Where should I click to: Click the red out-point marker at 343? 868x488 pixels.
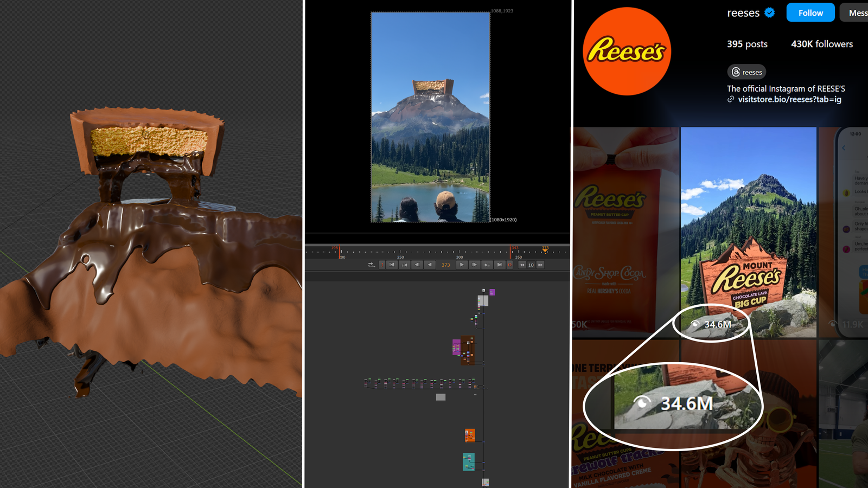[510, 252]
